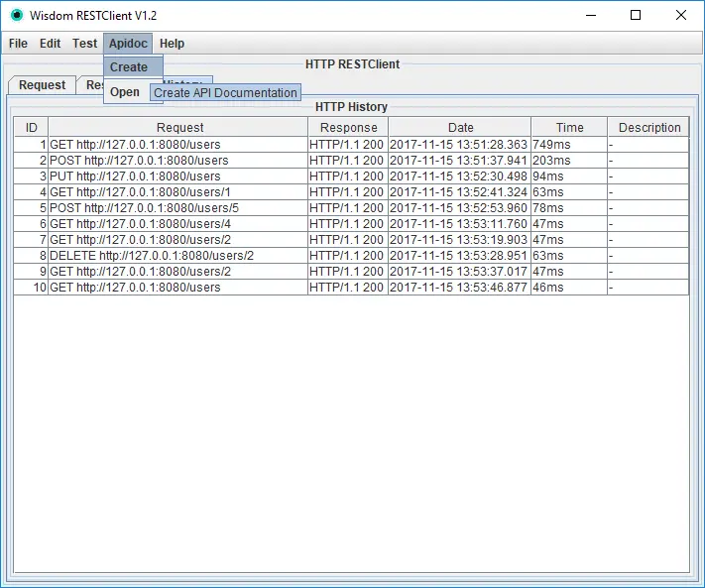705x588 pixels.
Task: Collapse the Apidoc menu
Action: point(128,44)
